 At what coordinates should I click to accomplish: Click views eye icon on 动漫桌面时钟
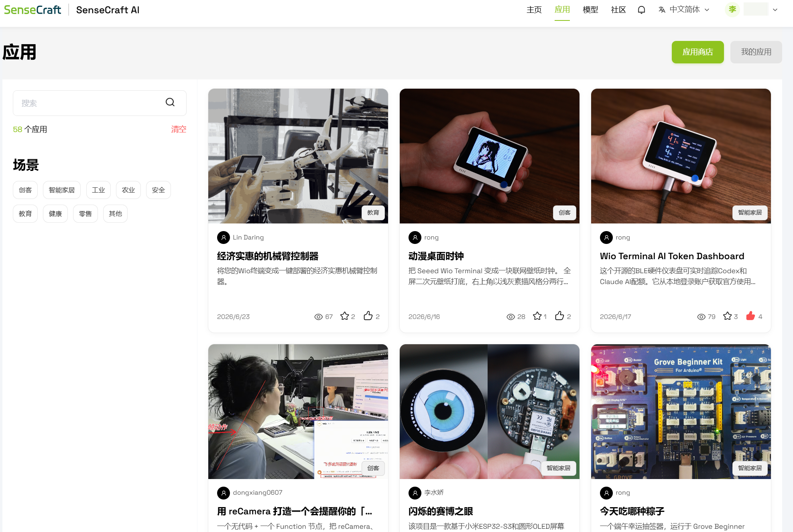(511, 317)
